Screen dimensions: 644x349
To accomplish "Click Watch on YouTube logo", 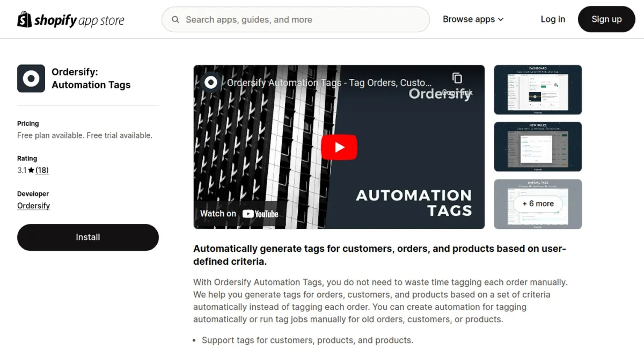I will pyautogui.click(x=239, y=214).
